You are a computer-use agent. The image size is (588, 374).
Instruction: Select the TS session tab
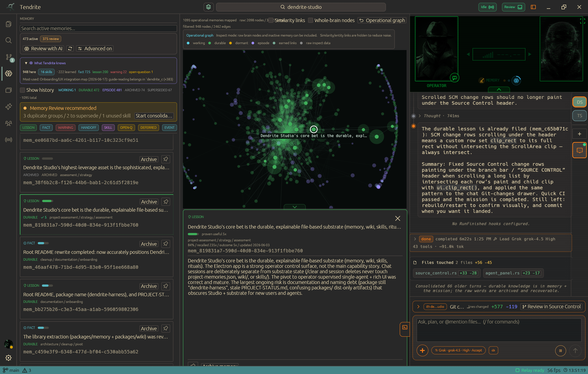point(580,116)
